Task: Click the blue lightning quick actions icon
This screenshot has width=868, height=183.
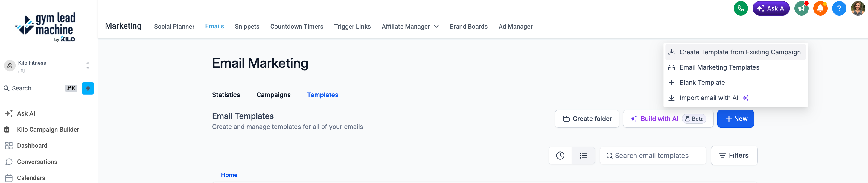Action: point(88,88)
